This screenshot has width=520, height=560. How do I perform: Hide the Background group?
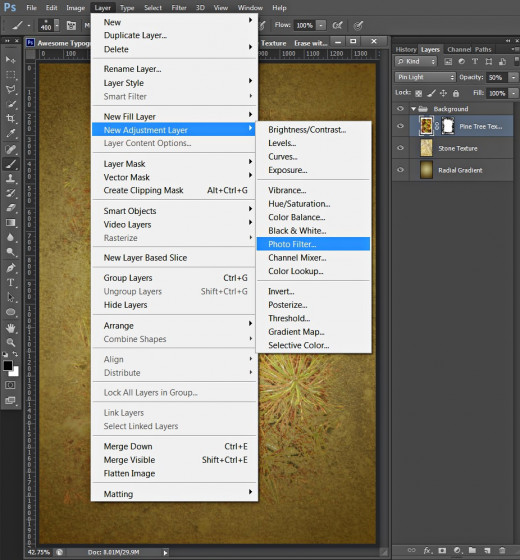point(400,109)
